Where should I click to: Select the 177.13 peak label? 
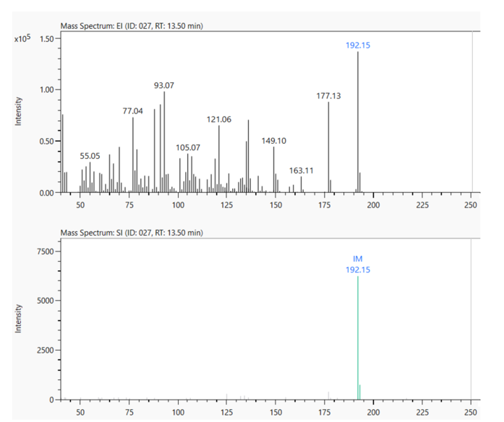click(328, 96)
